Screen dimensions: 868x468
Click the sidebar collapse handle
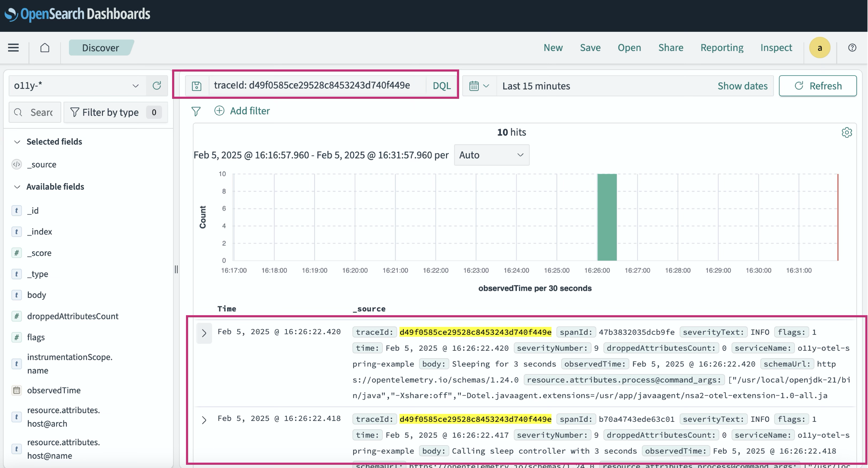pyautogui.click(x=176, y=269)
